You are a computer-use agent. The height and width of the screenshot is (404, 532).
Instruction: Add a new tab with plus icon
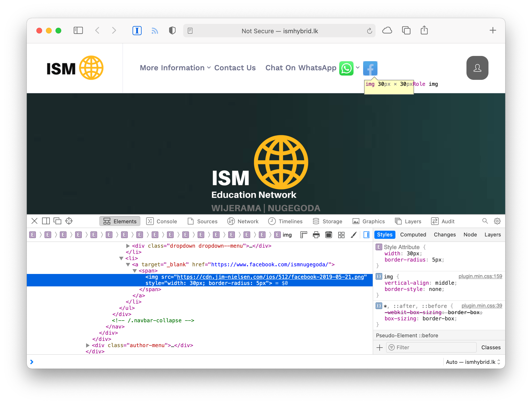click(x=493, y=31)
